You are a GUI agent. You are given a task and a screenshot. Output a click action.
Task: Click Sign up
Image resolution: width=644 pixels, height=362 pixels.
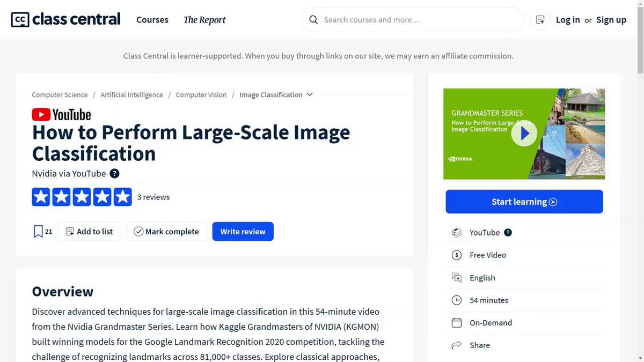(611, 20)
